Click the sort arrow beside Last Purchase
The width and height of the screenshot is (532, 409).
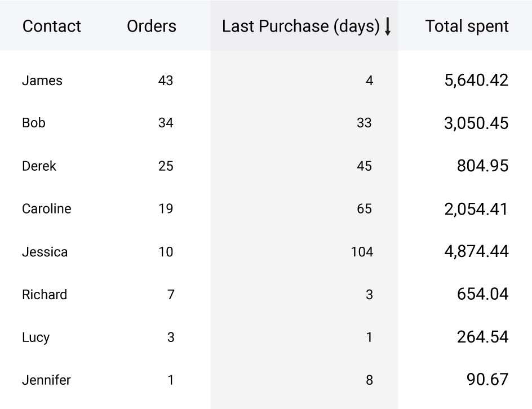[388, 26]
